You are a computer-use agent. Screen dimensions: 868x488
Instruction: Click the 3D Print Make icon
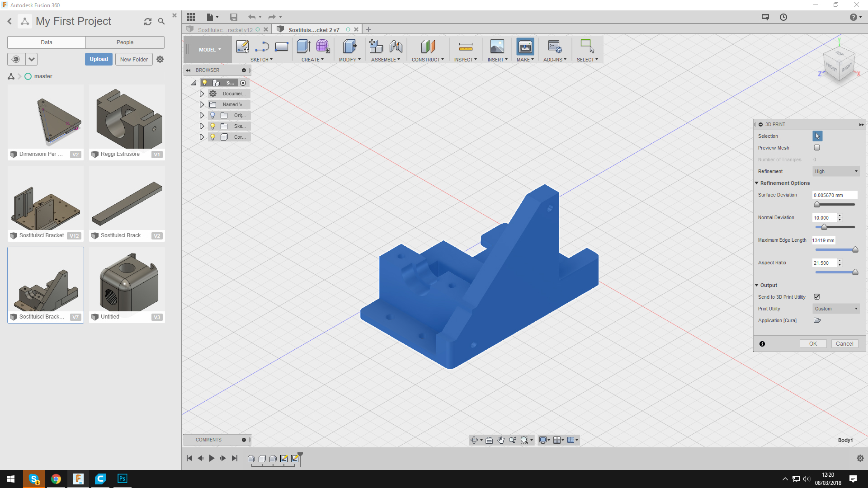click(525, 47)
